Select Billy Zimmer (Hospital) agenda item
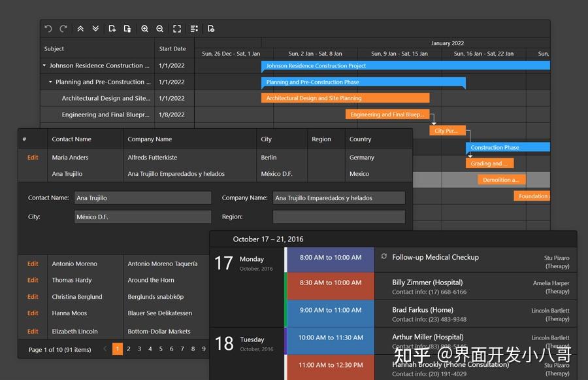Screen dimensions: 588x380 (476, 286)
